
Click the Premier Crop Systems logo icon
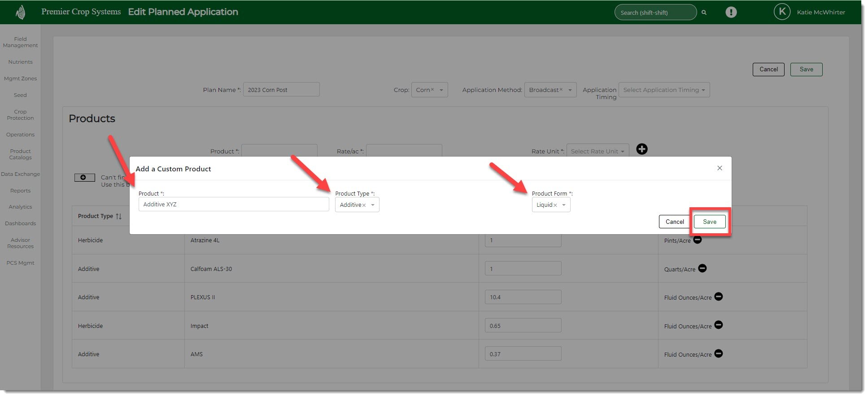[x=20, y=12]
